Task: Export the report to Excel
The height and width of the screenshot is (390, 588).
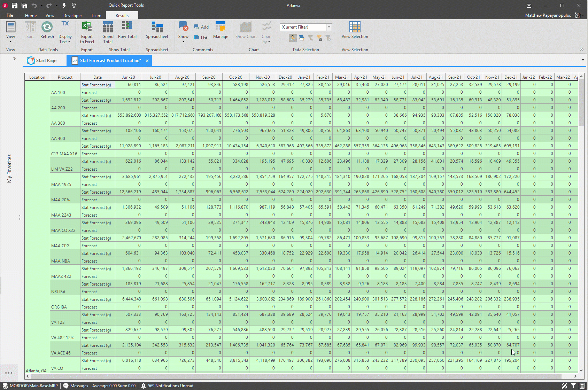Action: 87,32
